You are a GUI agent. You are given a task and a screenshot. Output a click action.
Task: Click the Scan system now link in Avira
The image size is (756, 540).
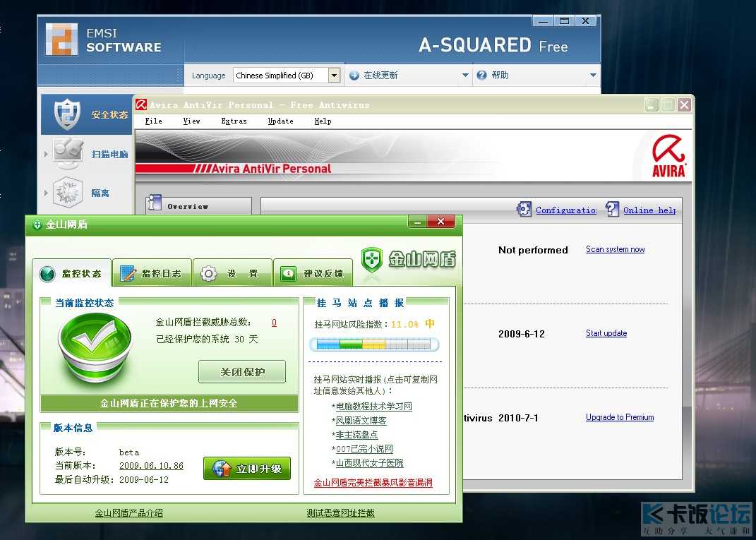tap(616, 249)
